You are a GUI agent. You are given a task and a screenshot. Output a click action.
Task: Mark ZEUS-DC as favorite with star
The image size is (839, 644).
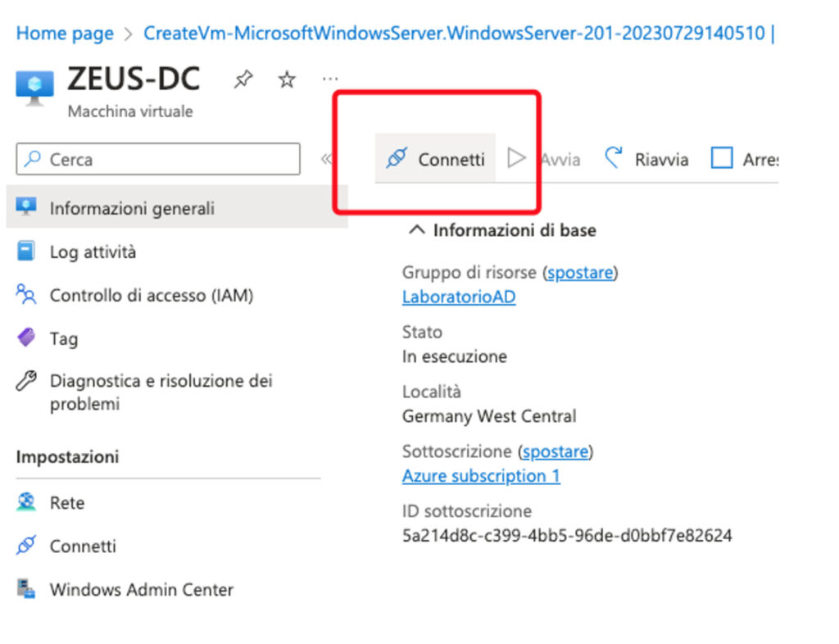click(x=287, y=79)
